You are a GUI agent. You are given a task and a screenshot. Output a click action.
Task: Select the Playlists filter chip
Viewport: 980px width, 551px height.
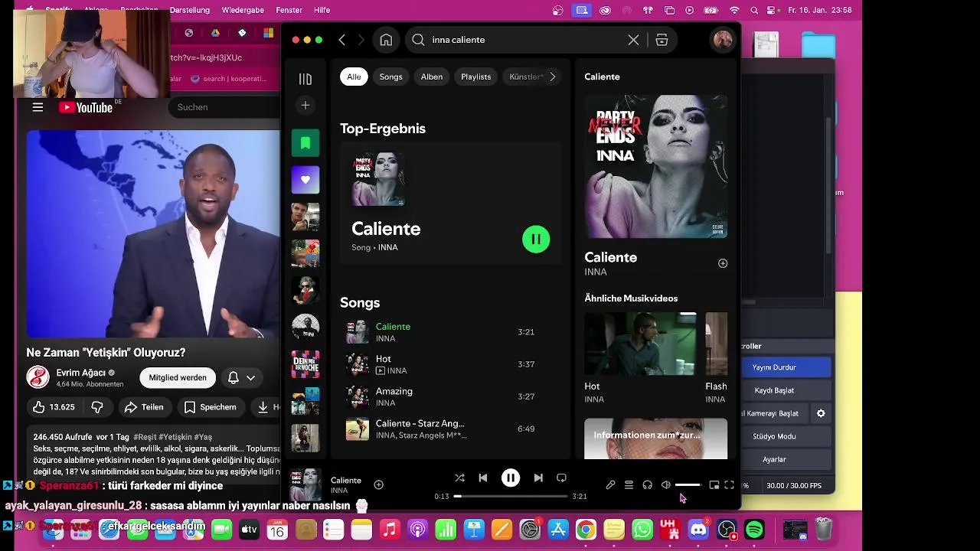click(x=475, y=77)
